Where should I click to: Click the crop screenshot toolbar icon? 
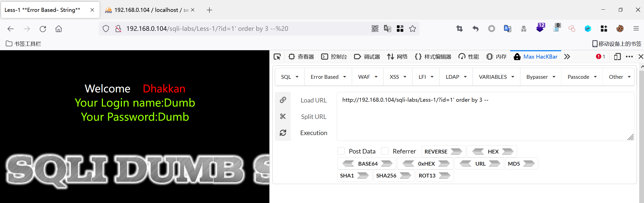coord(459,29)
